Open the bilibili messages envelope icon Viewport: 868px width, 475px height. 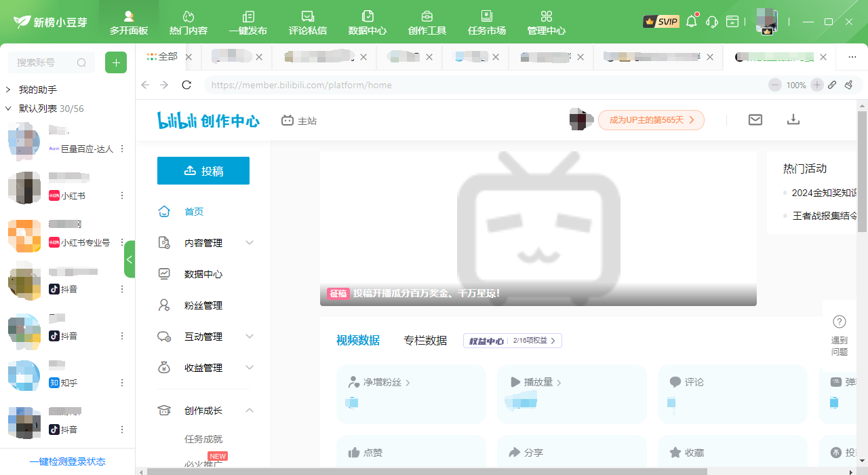point(755,120)
